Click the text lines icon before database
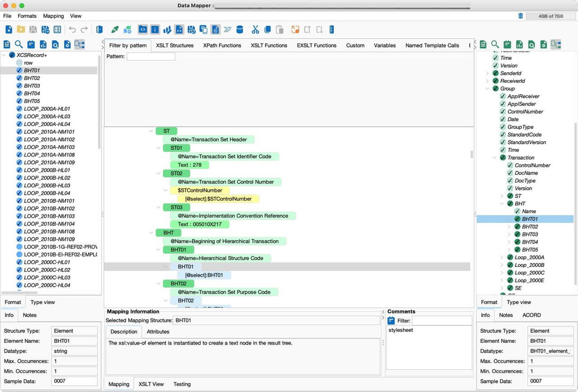 pyautogui.click(x=228, y=30)
